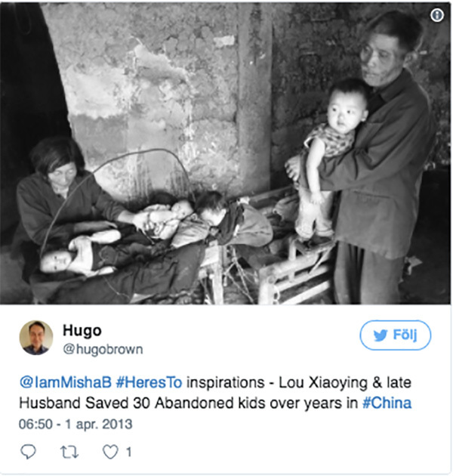Click the info icon on the photo
This screenshot has width=453, height=476.
pos(437,14)
